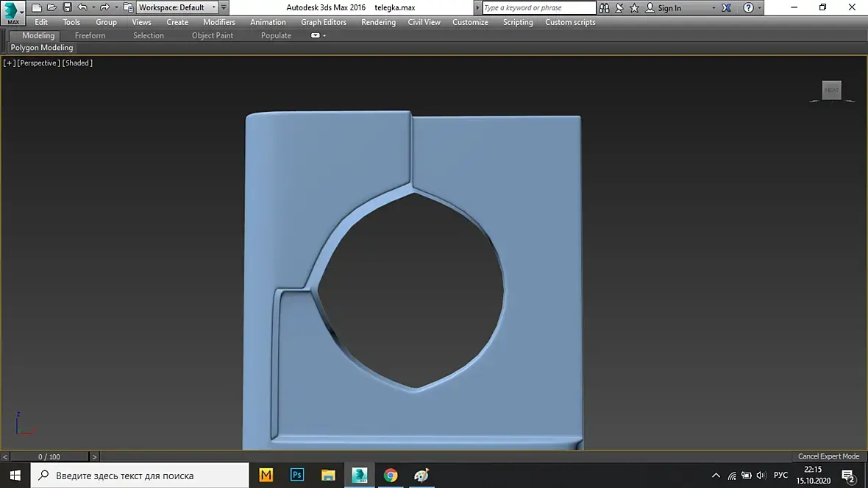Click the time slider showing 0 / 100
This screenshot has height=488, width=868.
point(49,457)
